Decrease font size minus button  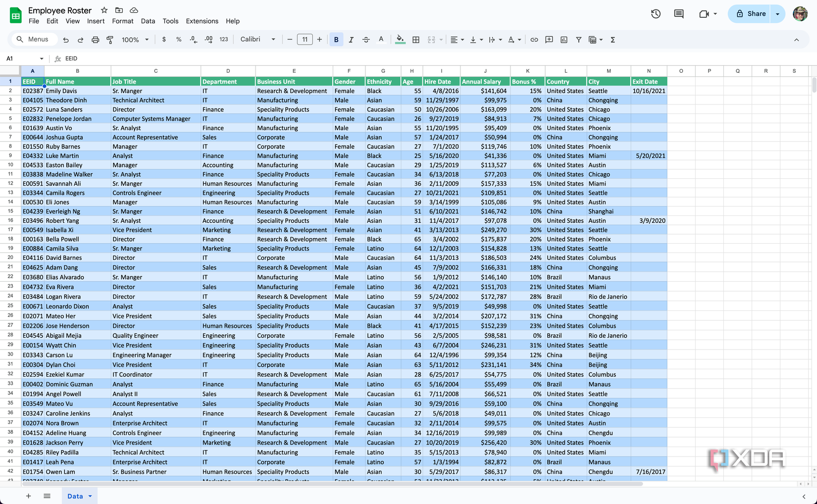click(290, 40)
